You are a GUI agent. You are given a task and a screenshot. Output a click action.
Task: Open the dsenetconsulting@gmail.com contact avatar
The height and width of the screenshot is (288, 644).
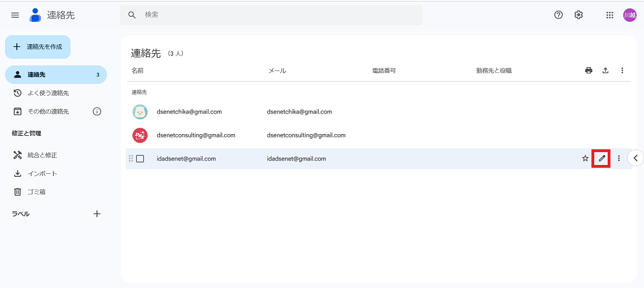(140, 135)
